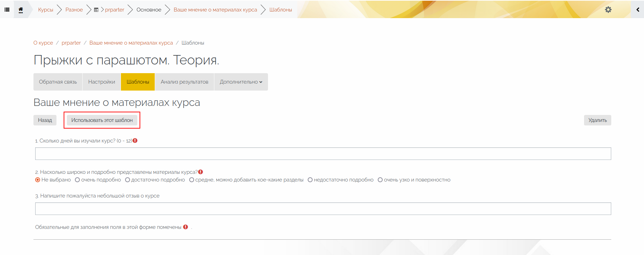Go to the 'Обратная связь' tab
The image size is (644, 255).
58,82
